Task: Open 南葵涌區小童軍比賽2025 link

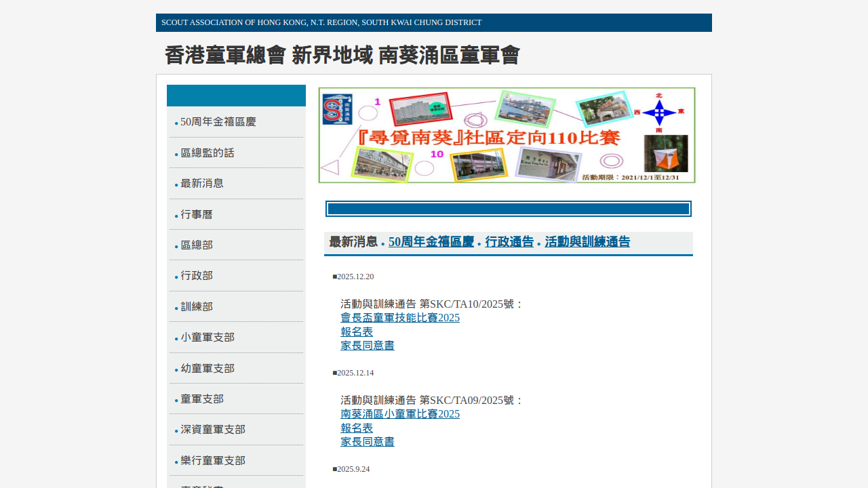Action: [399, 414]
